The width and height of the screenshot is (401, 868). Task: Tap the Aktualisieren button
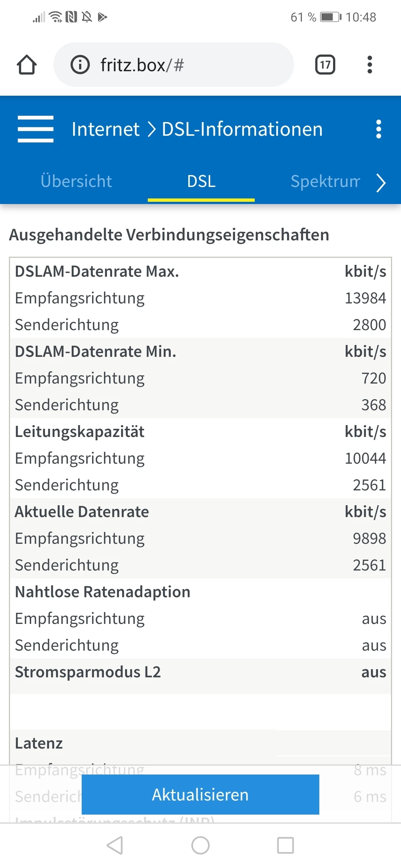tap(200, 795)
